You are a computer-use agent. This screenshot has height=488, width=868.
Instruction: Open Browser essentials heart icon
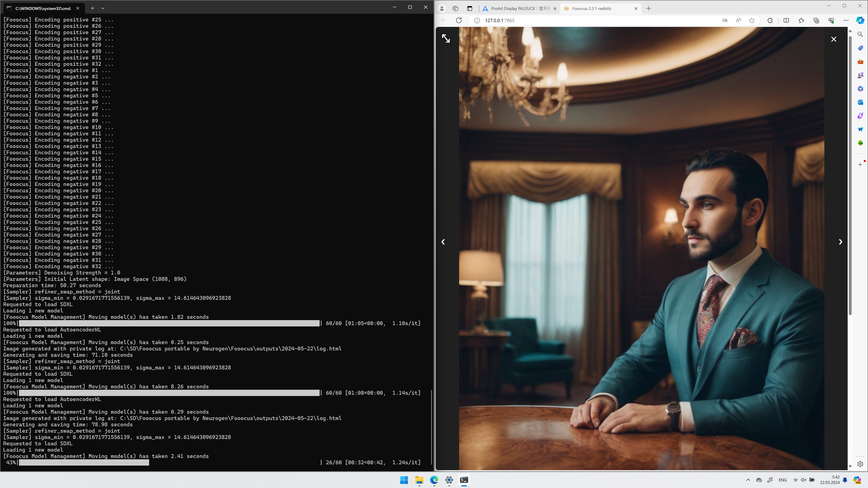pyautogui.click(x=831, y=20)
